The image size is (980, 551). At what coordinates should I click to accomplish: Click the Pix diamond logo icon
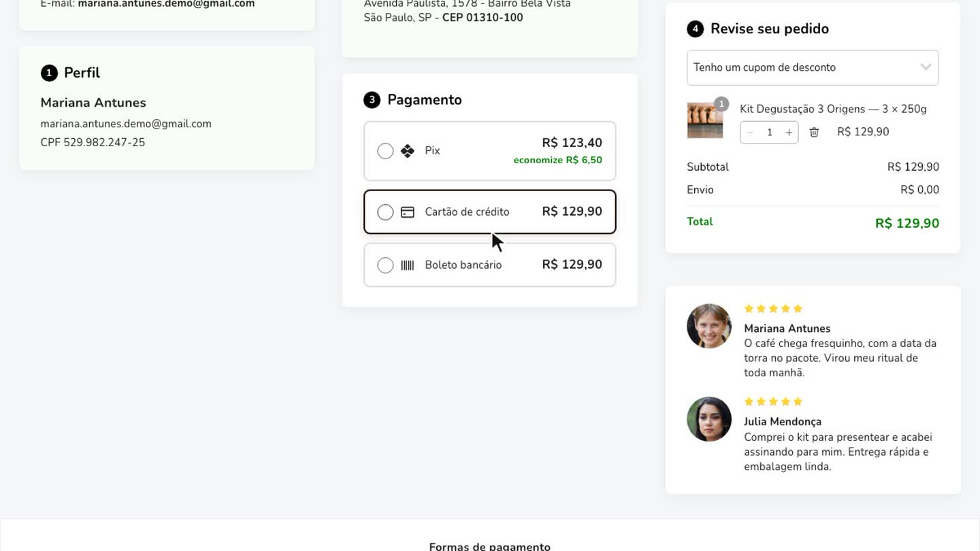[408, 151]
